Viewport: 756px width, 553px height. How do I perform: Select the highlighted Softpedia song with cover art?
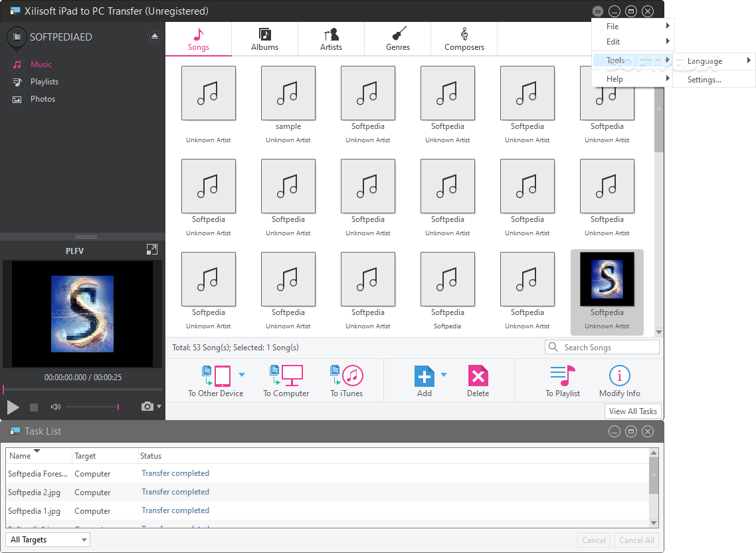pyautogui.click(x=607, y=292)
